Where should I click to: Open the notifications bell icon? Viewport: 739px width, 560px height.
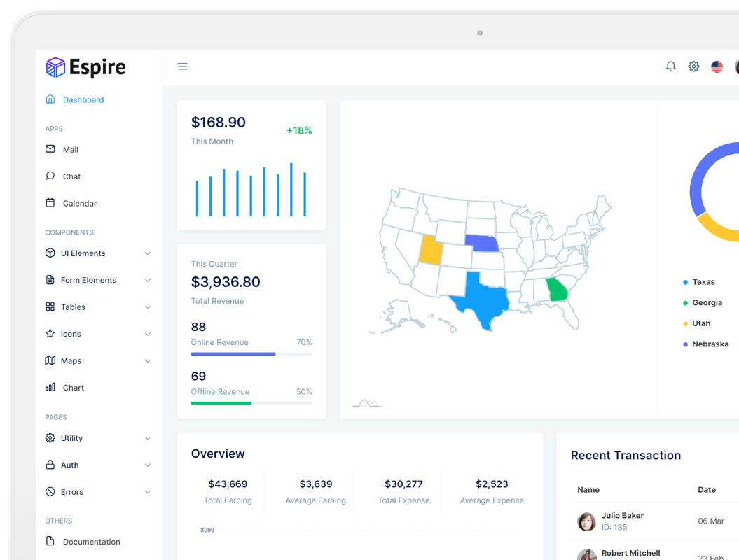pyautogui.click(x=670, y=66)
